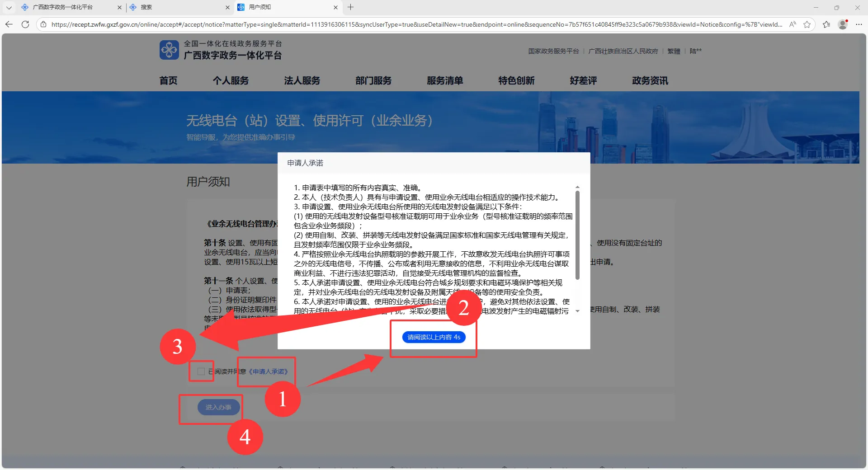Switch to the 搜索 browser tab
Screen dimensions: 868x470
[176, 7]
